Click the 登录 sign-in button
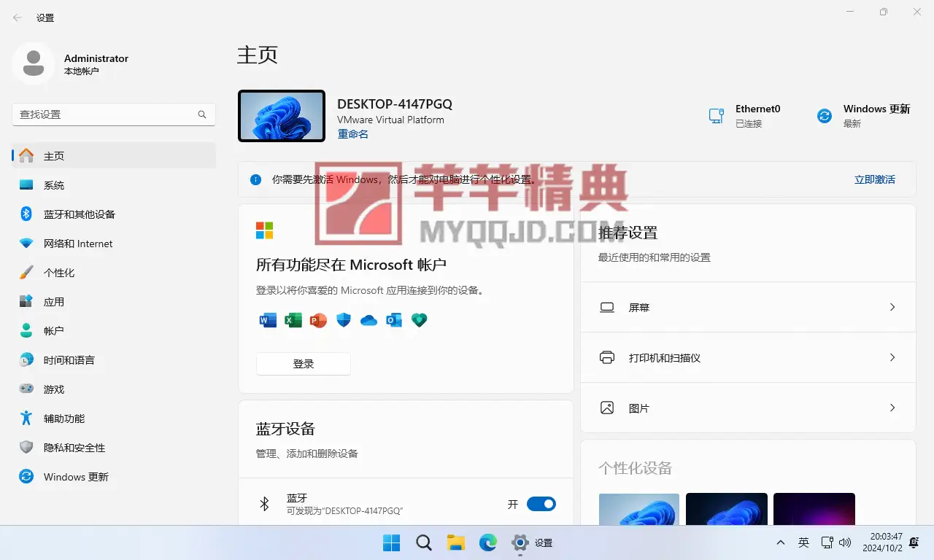The height and width of the screenshot is (560, 934). tap(303, 364)
